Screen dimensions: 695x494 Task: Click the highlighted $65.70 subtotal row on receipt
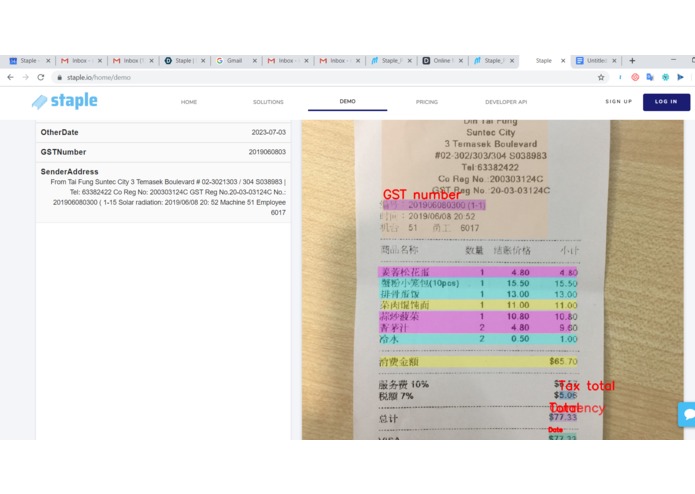478,362
